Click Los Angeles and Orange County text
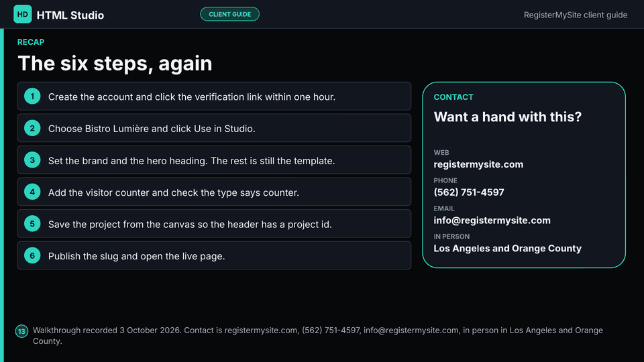The image size is (644, 362). [508, 248]
